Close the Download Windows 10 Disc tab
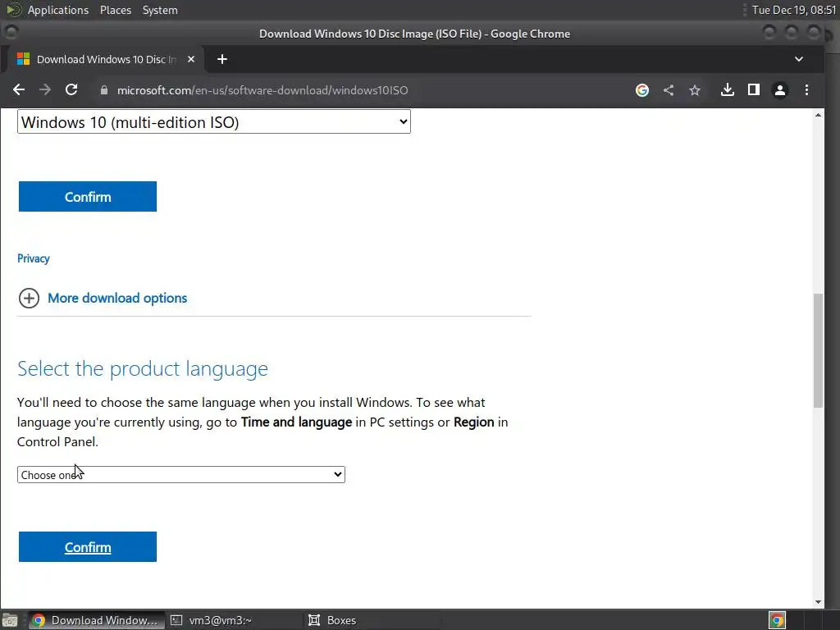840x630 pixels. coord(190,59)
